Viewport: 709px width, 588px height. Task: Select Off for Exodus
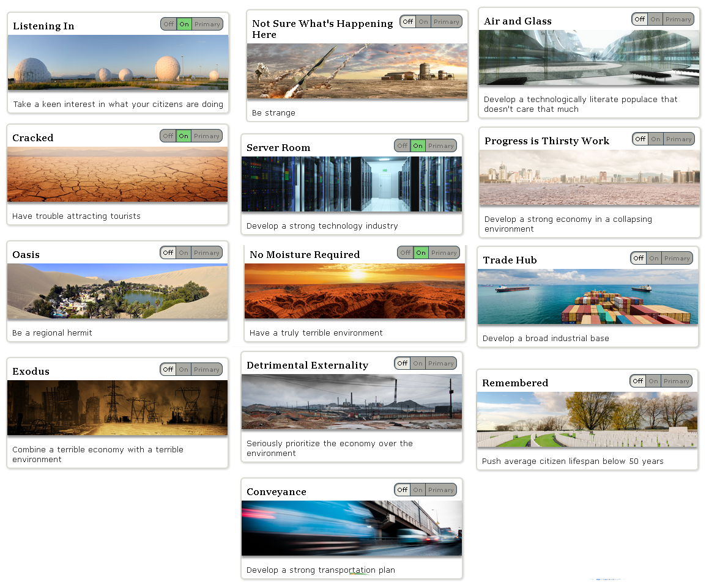click(168, 369)
